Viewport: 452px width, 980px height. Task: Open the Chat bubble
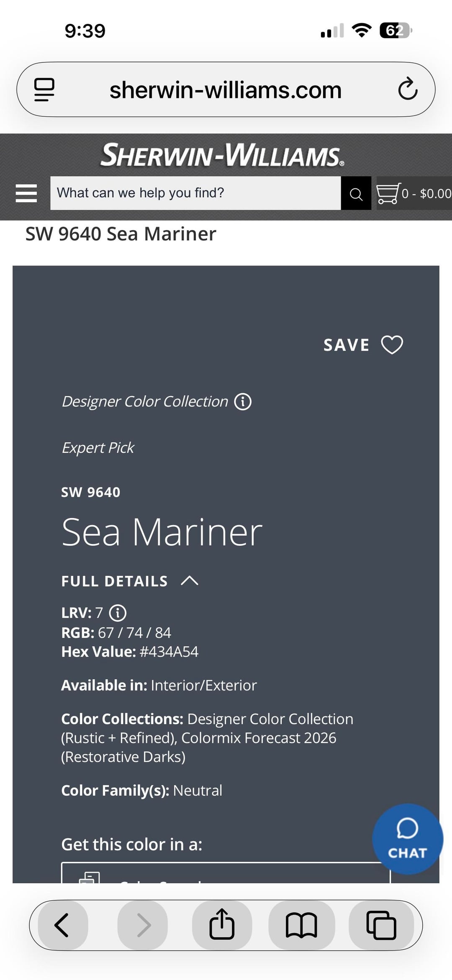[x=407, y=838]
